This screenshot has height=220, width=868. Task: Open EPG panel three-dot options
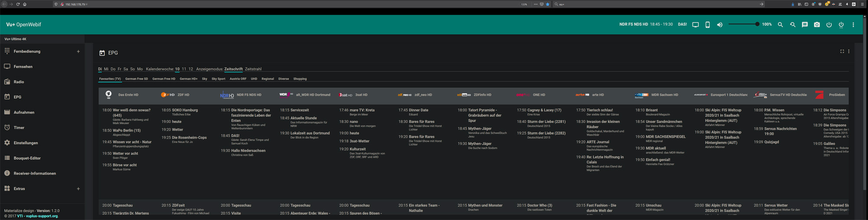(x=849, y=51)
